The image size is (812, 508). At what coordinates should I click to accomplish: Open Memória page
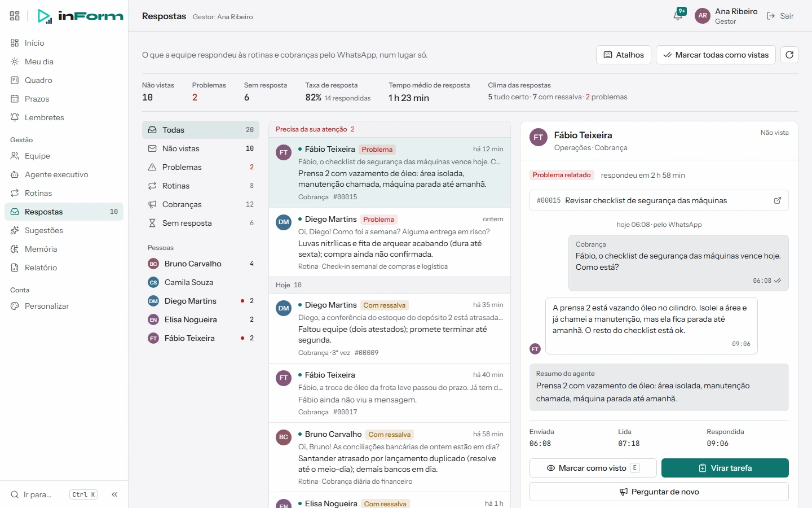tap(64, 249)
